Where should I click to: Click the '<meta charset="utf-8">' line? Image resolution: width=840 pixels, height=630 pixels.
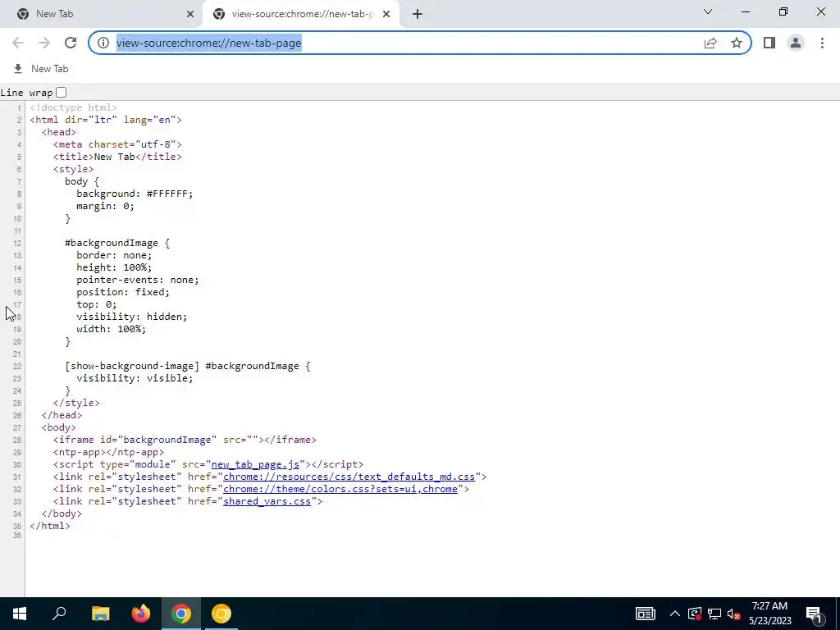(x=117, y=144)
